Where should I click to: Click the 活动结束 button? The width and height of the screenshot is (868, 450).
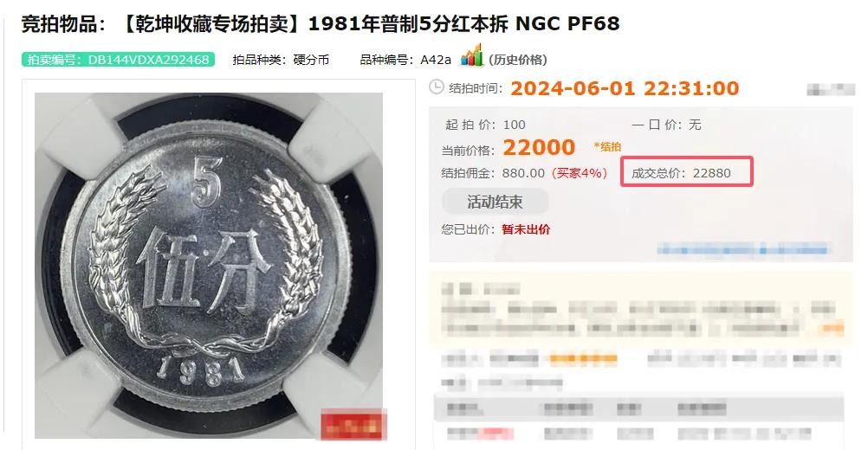pos(495,202)
